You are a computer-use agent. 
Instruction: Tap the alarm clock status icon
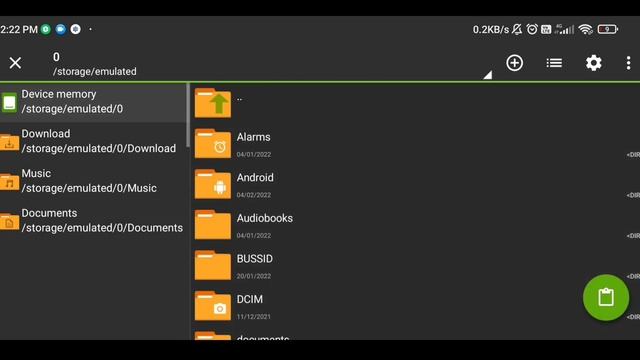click(x=532, y=29)
